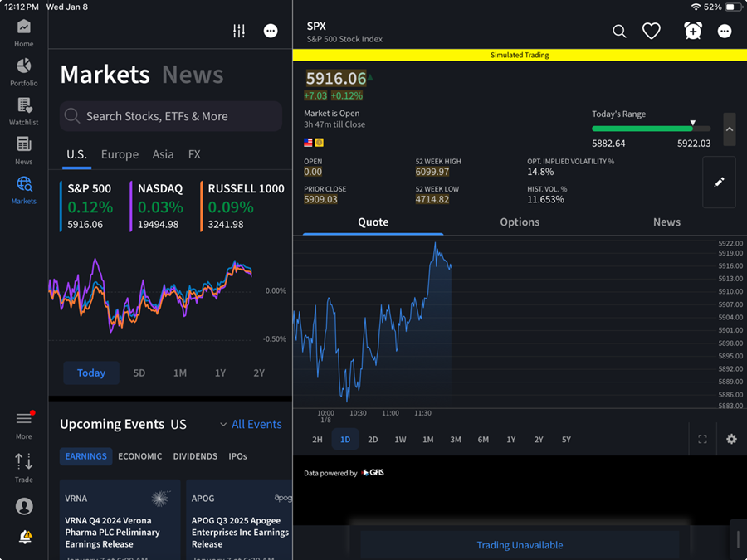Open News section in sidebar
The width and height of the screenshot is (747, 560).
point(24,151)
